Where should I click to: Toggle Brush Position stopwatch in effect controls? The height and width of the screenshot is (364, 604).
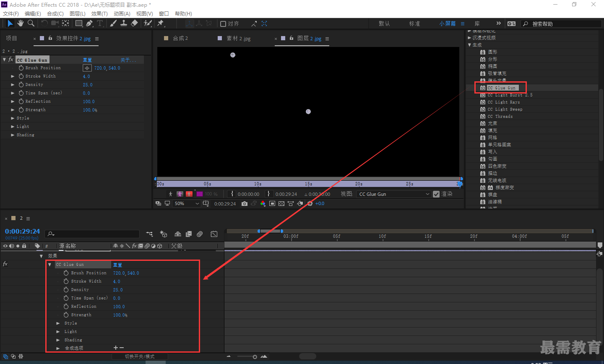click(21, 68)
